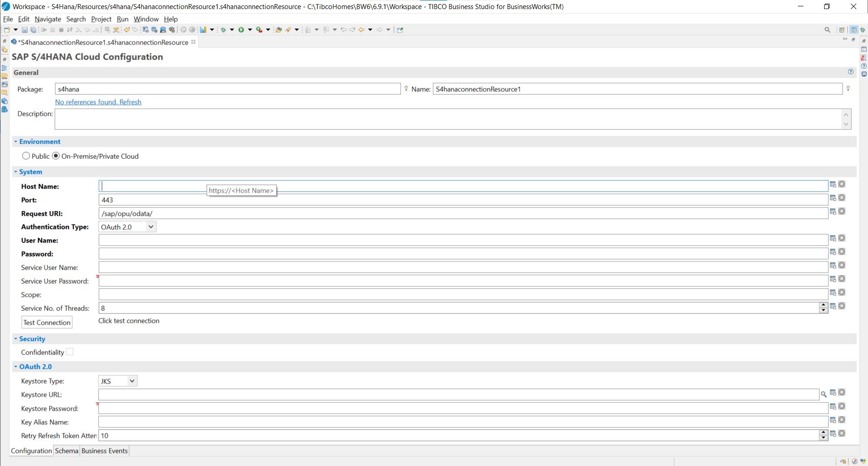
Task: Click the Host Name module property icon
Action: click(833, 184)
